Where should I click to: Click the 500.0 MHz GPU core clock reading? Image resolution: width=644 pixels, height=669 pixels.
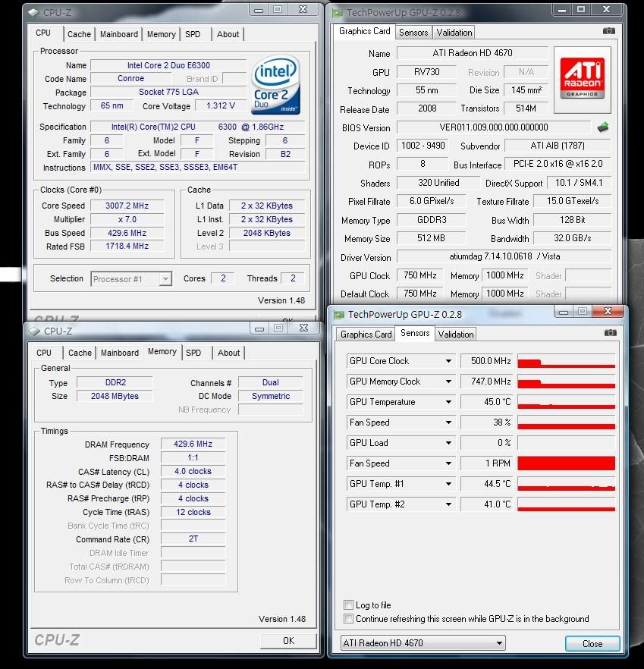click(486, 361)
